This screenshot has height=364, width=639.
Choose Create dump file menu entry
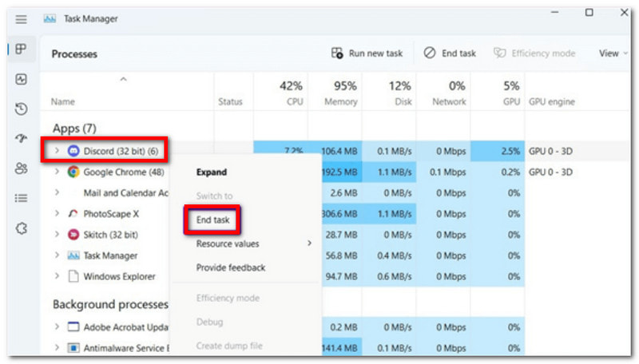229,346
